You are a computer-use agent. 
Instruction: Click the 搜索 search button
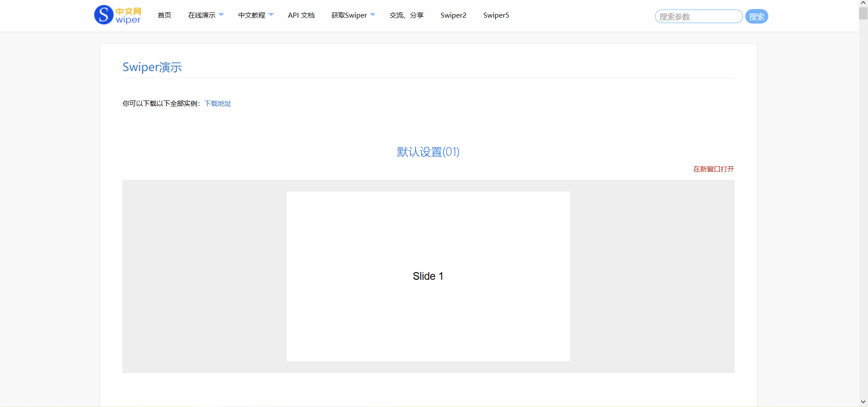pos(757,16)
